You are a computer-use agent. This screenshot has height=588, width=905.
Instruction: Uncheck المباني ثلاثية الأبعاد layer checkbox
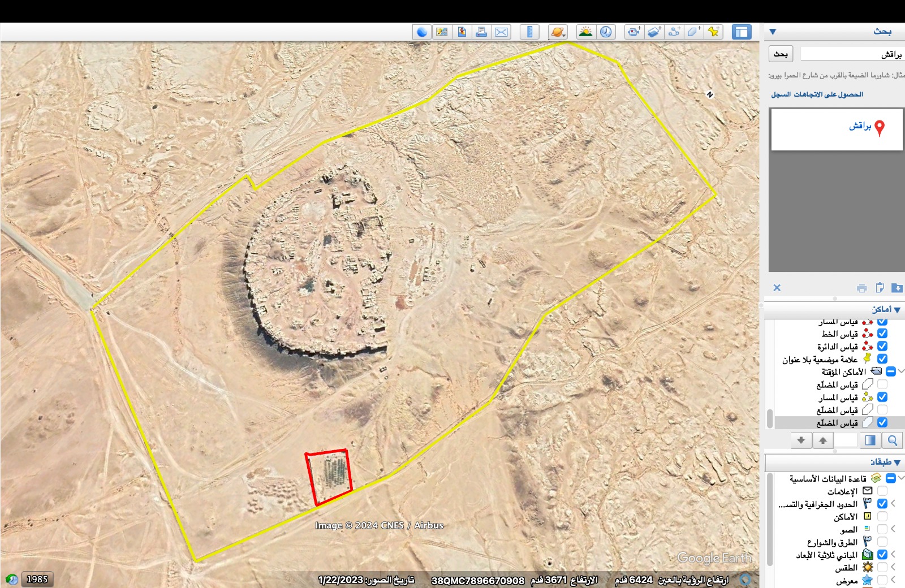[x=882, y=555]
